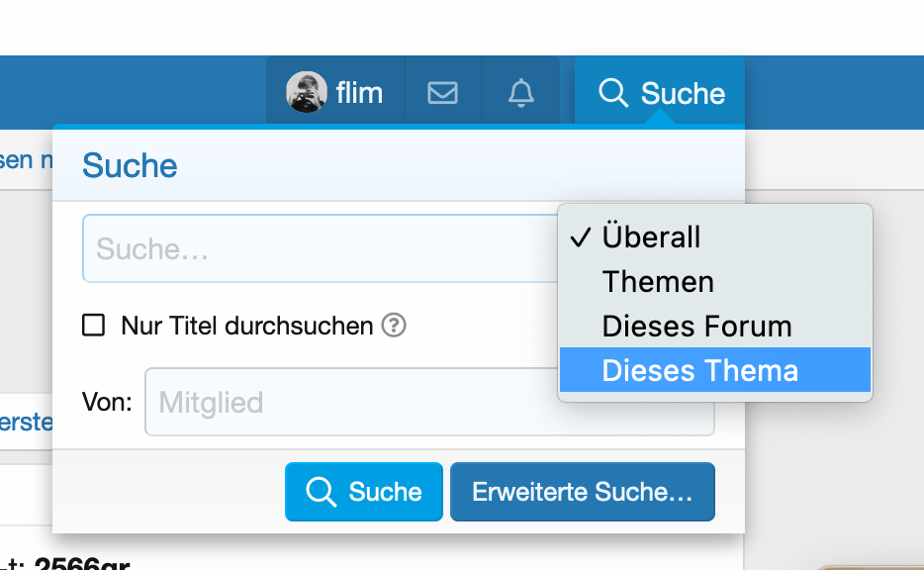The height and width of the screenshot is (570, 924).
Task: Click the 'Nur Titel durchsuchen' label text
Action: [247, 326]
